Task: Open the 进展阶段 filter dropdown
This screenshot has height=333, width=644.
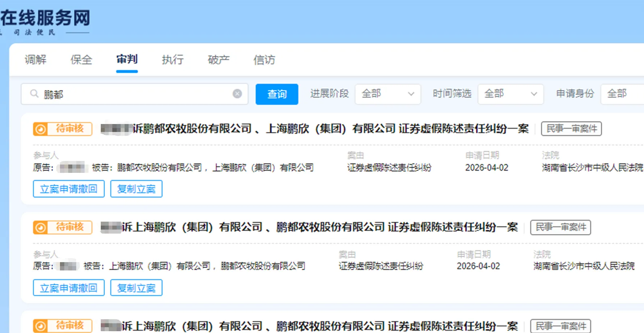Action: pyautogui.click(x=388, y=94)
